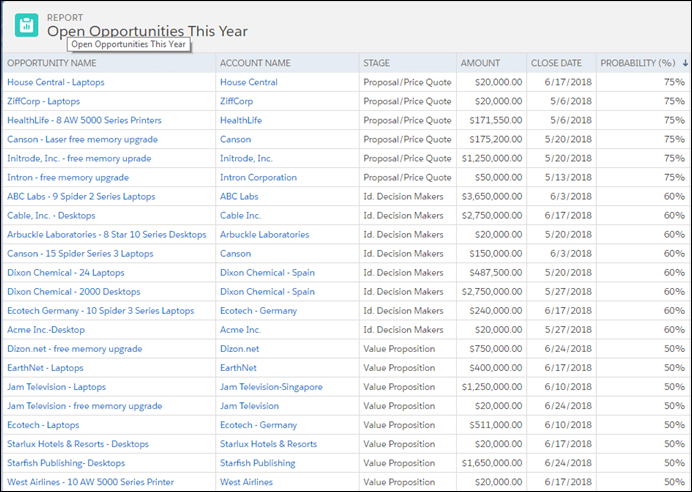Open EarthNet account link
This screenshot has height=492, width=692.
coord(238,368)
